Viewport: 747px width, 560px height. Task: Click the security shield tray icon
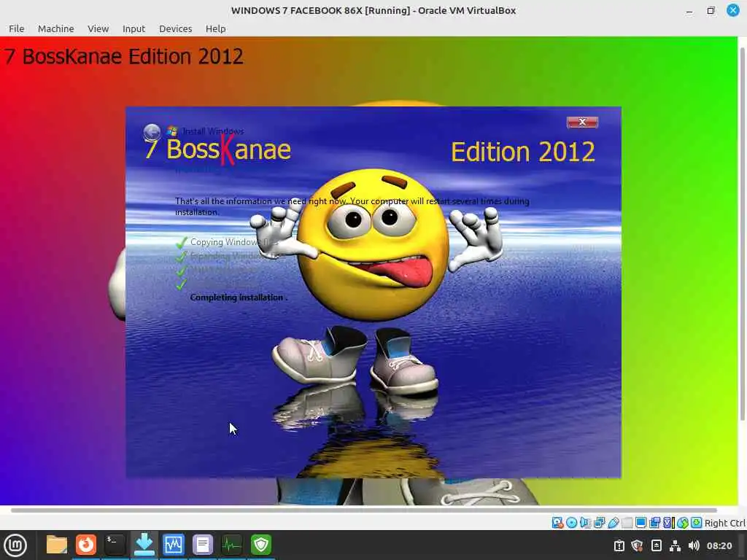click(638, 545)
